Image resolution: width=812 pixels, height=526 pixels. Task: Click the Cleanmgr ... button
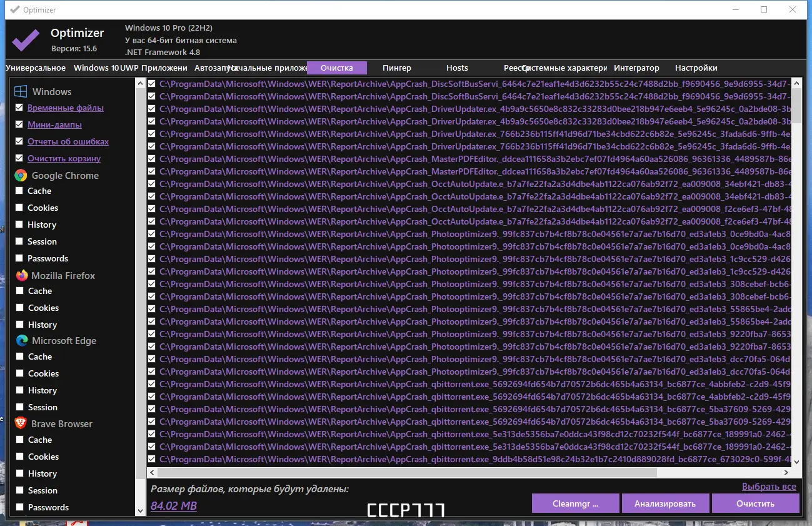576,503
